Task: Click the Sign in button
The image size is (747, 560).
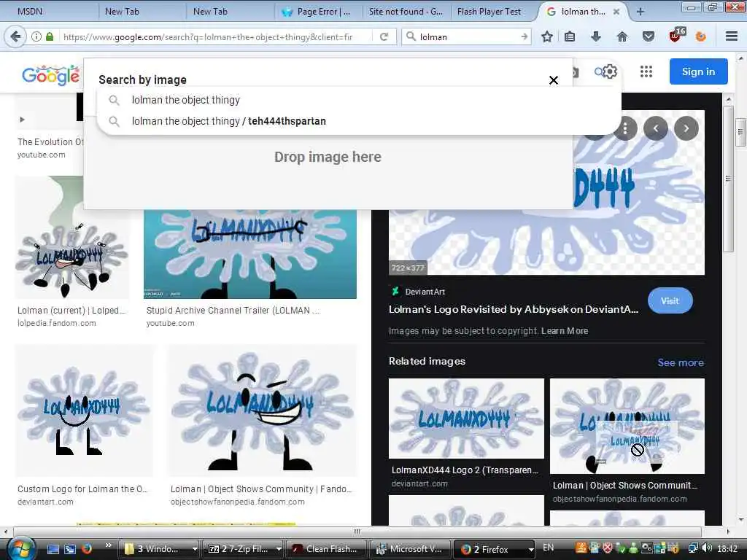Action: (x=698, y=71)
